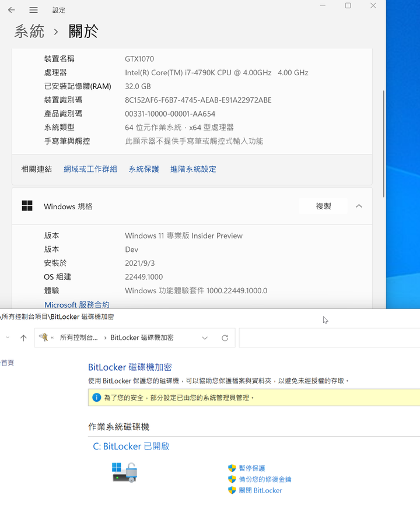
Task: Go up one level in BitLocker window
Action: pos(23,338)
